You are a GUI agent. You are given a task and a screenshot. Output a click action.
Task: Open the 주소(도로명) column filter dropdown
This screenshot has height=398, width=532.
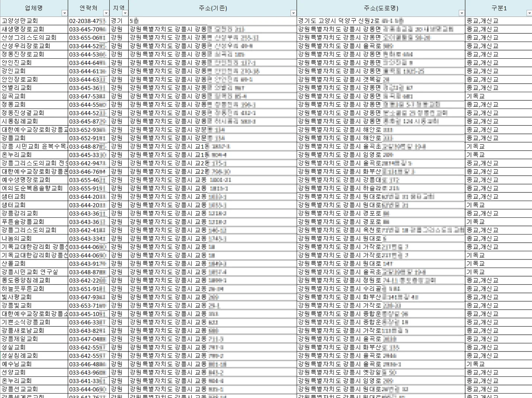462,13
